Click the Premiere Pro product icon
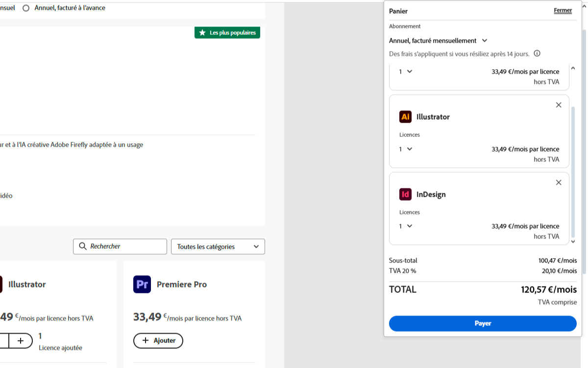The width and height of the screenshot is (588, 368). pos(142,284)
